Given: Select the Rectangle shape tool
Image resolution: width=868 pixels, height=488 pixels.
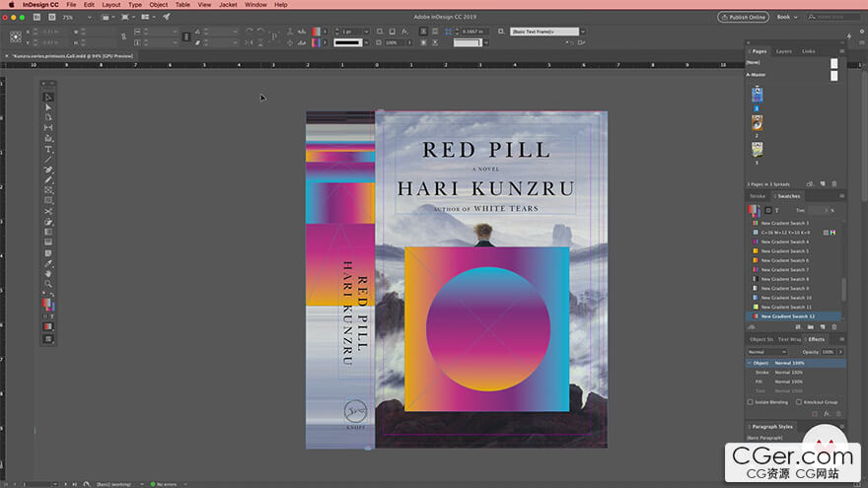Looking at the screenshot, I should coord(48,200).
